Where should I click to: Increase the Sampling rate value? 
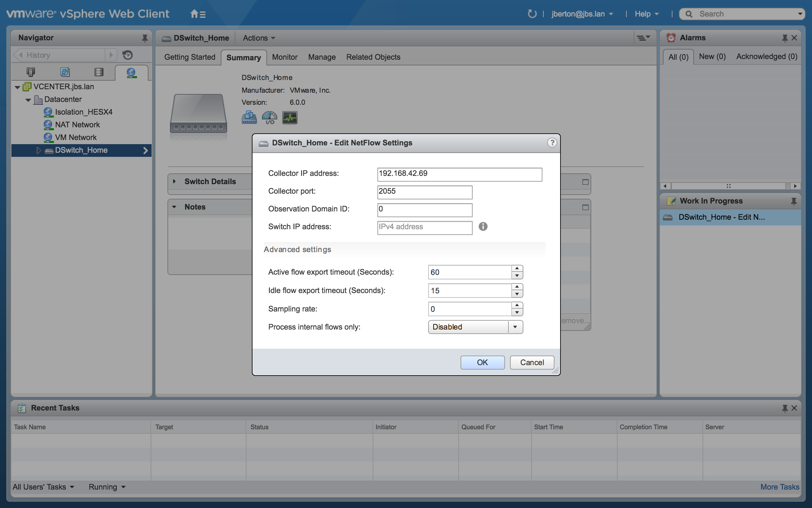pos(517,305)
